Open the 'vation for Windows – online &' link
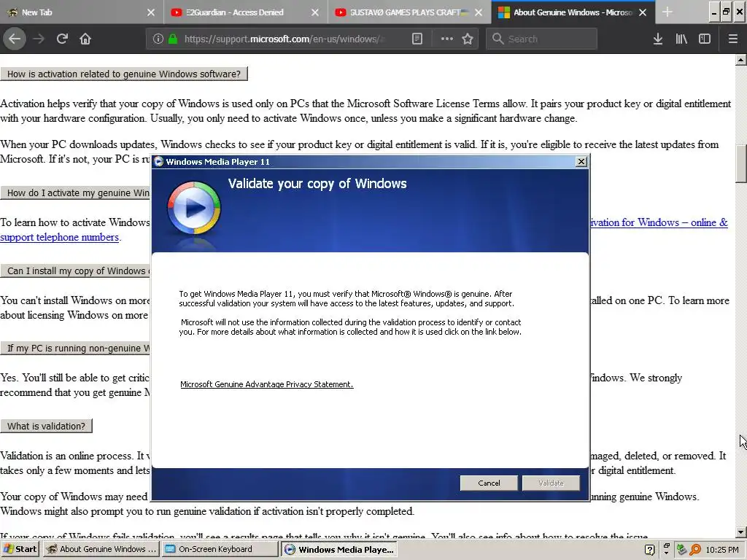The height and width of the screenshot is (560, 747). 659,222
